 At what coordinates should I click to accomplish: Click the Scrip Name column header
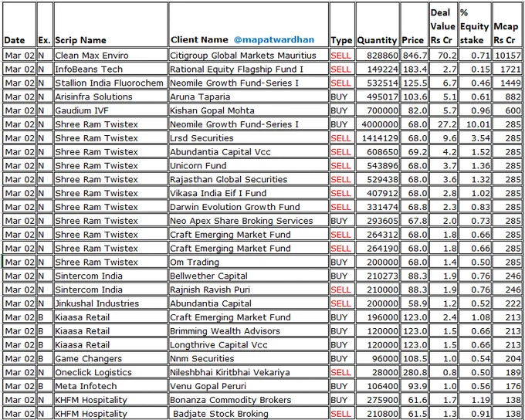111,25
